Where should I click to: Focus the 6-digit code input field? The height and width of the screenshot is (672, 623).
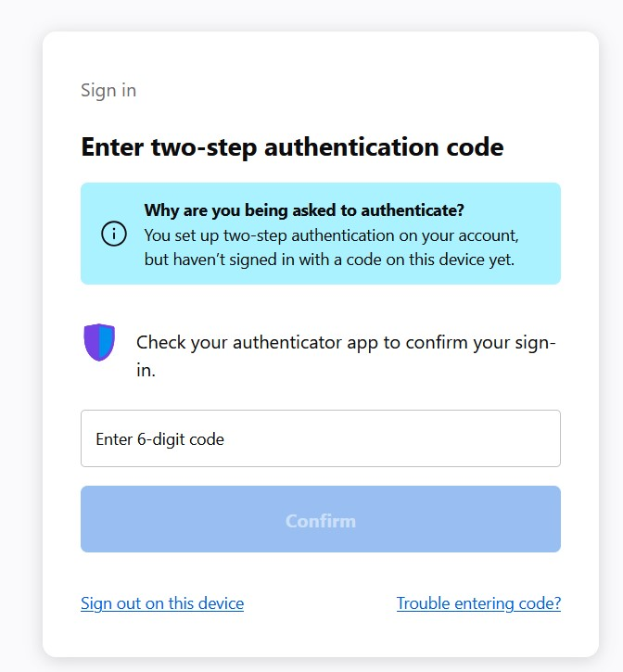click(x=320, y=438)
